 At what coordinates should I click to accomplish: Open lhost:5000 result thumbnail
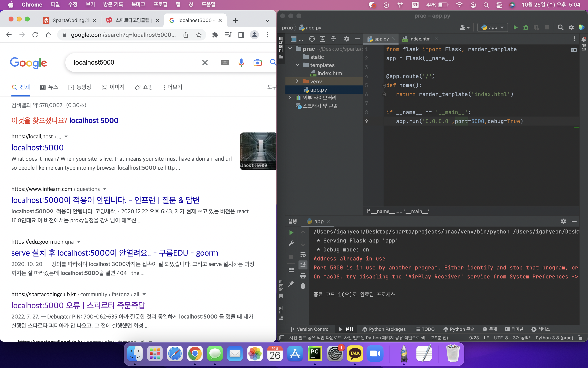(258, 151)
